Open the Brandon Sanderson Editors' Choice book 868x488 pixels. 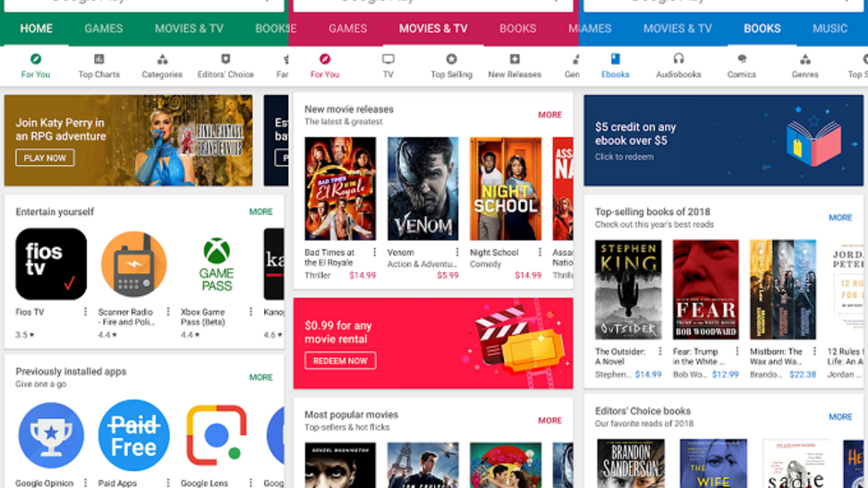[631, 464]
